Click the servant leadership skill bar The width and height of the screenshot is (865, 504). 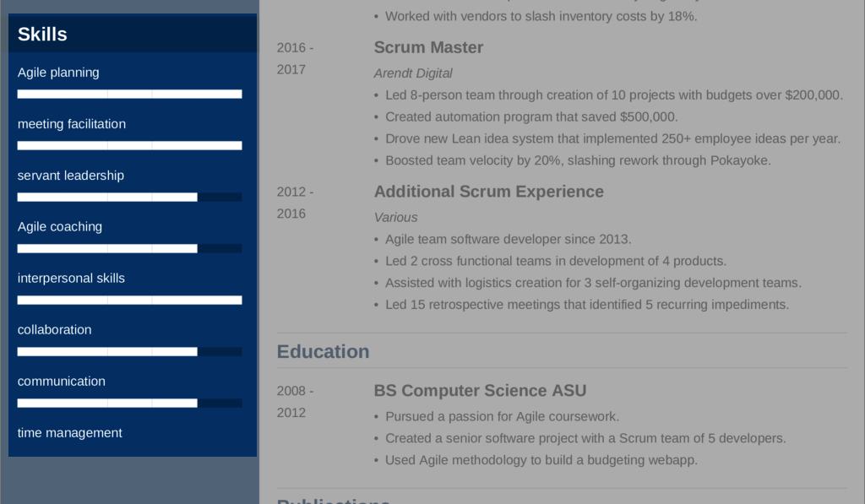129,198
